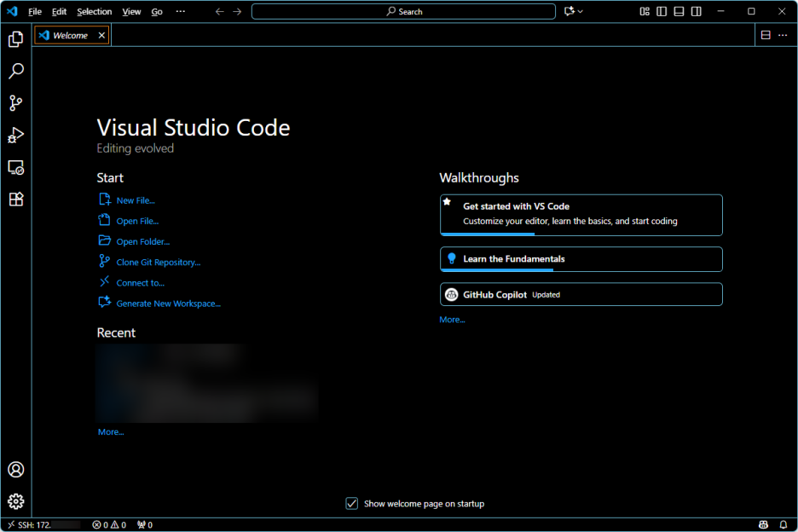Open Learn the Fundamentals walkthrough

(x=581, y=259)
